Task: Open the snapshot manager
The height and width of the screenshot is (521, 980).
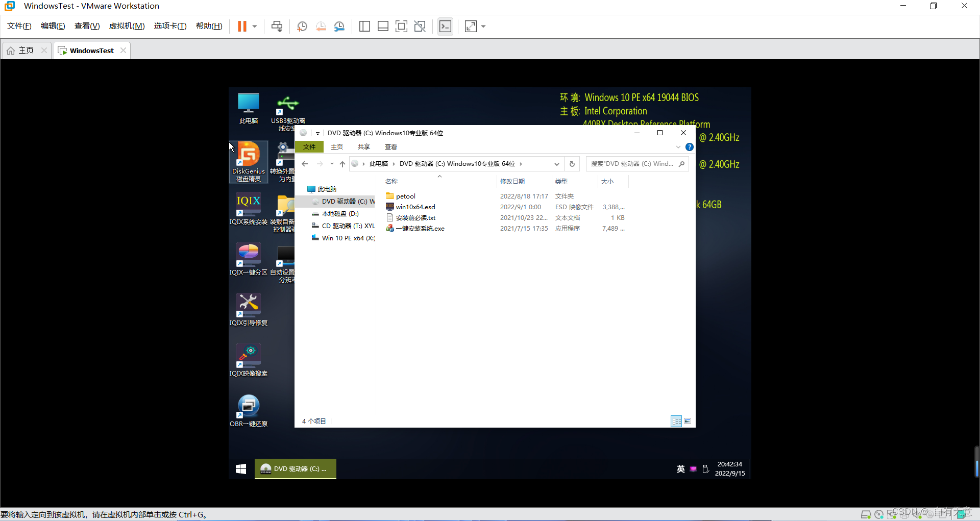Action: pyautogui.click(x=339, y=26)
